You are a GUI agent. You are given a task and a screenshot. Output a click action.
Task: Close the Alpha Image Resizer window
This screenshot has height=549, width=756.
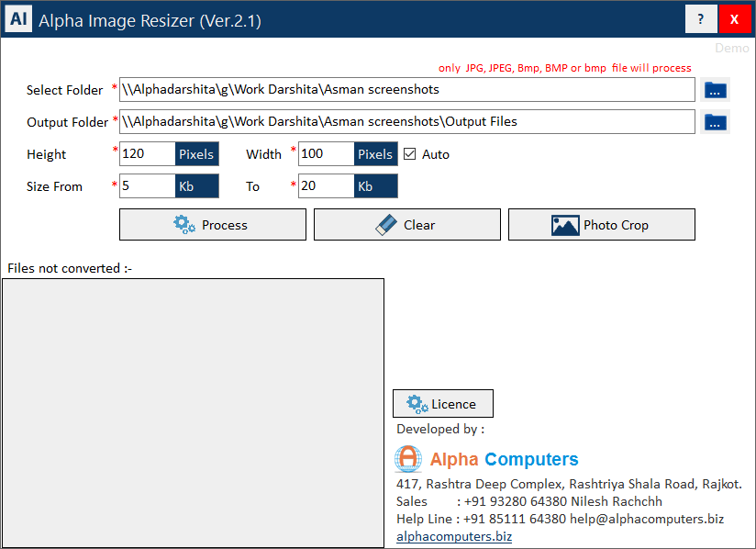point(734,19)
